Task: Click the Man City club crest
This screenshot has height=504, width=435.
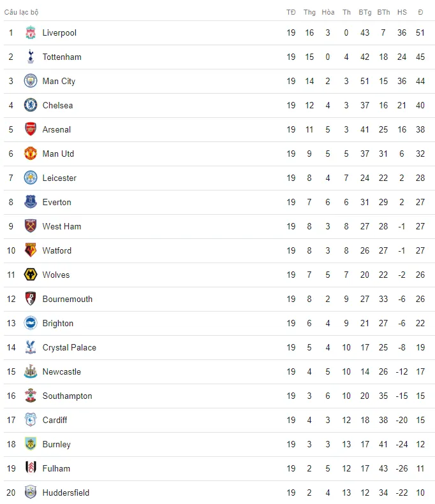Action: coord(31,81)
